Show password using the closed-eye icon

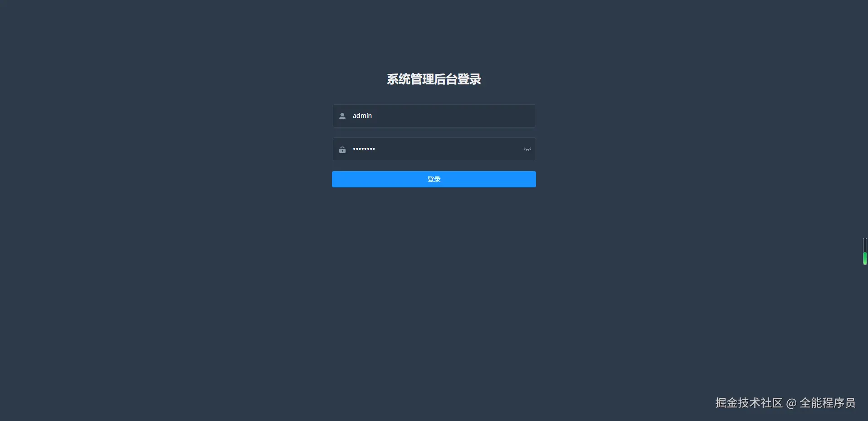tap(527, 149)
